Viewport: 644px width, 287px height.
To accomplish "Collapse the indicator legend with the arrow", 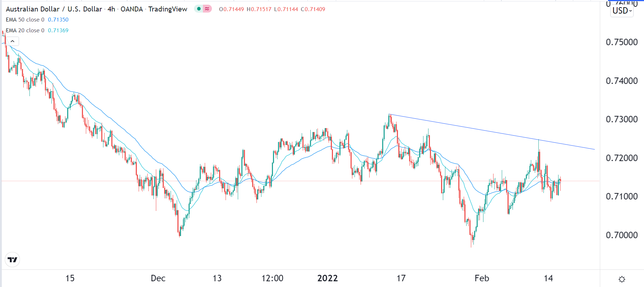I will [x=13, y=42].
